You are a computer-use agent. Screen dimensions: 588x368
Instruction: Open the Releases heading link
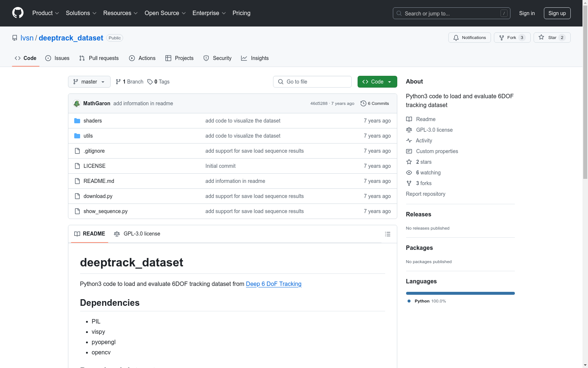[x=419, y=214]
